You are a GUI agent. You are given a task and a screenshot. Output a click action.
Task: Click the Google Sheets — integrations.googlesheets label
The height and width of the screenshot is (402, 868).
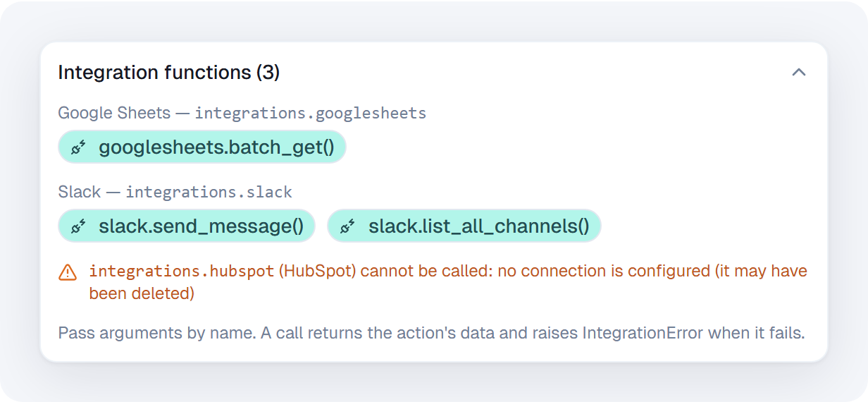[242, 113]
